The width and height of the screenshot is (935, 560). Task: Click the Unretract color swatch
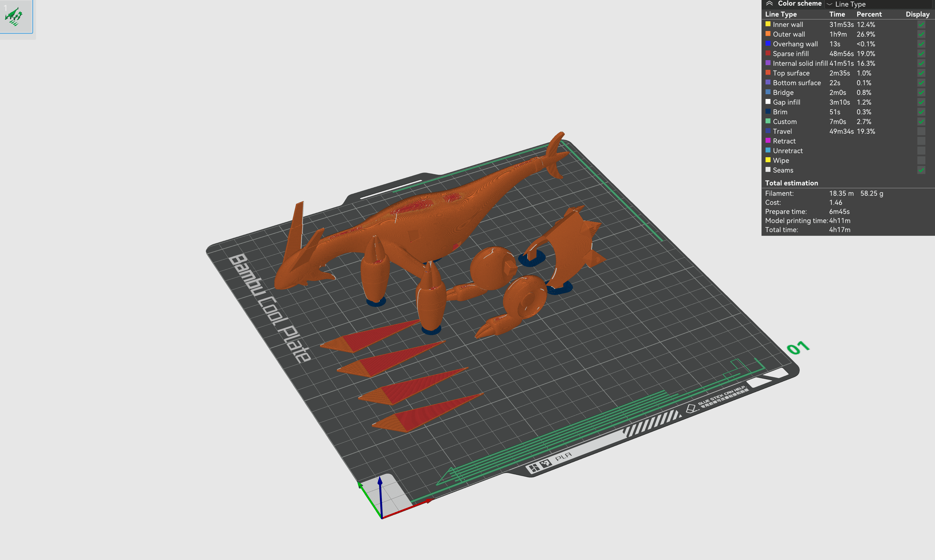pos(768,150)
